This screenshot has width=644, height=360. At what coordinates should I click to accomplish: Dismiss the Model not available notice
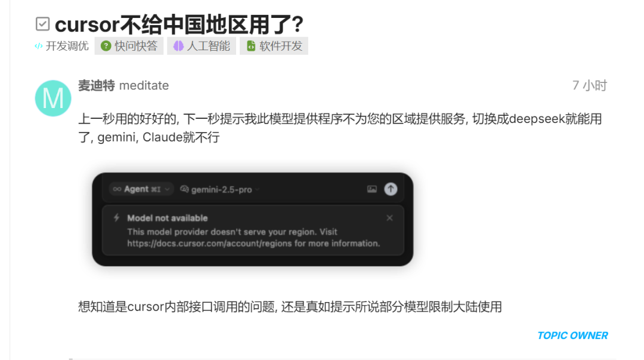click(389, 218)
